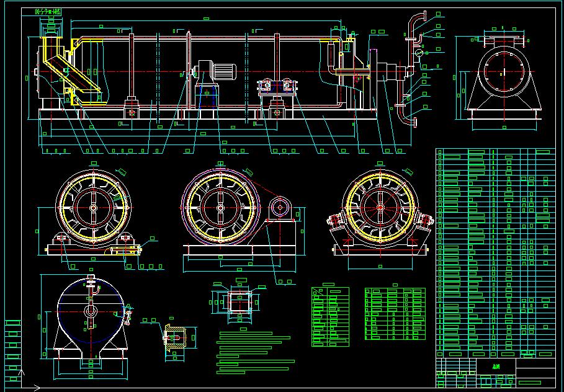Select the end view drawing in the top-right corner
The image size is (564, 392).
tap(504, 78)
